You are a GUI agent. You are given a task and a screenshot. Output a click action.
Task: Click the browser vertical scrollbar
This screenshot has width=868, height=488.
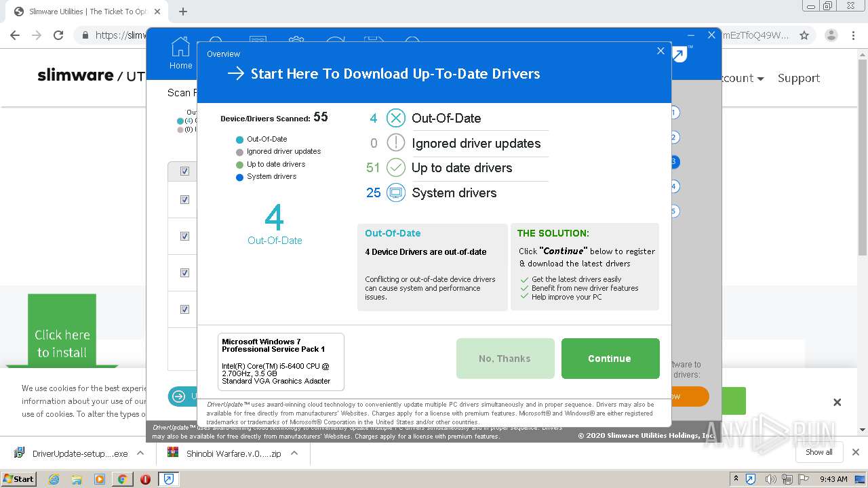863,156
